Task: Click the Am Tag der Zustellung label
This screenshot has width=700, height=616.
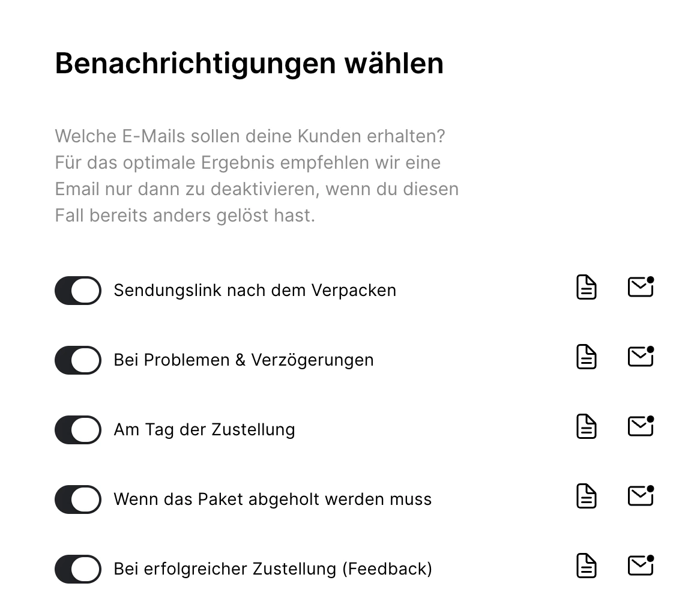Action: pos(205,430)
